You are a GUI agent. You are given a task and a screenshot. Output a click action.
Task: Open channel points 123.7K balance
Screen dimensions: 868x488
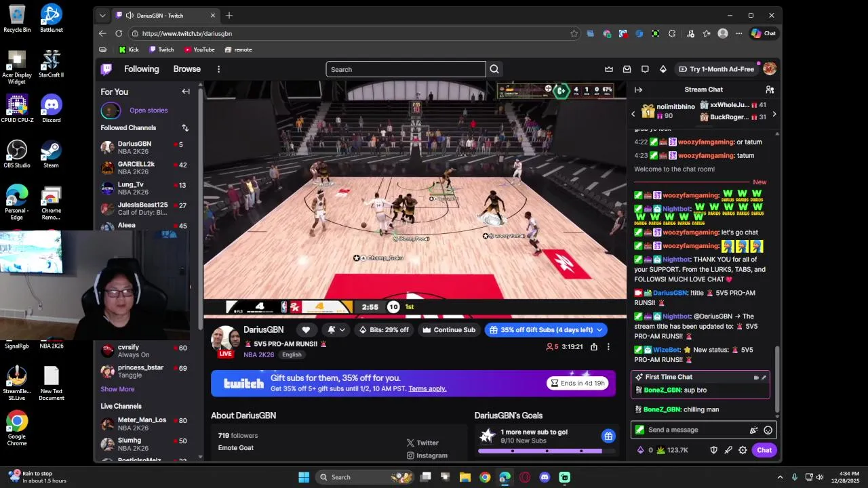[x=672, y=450]
